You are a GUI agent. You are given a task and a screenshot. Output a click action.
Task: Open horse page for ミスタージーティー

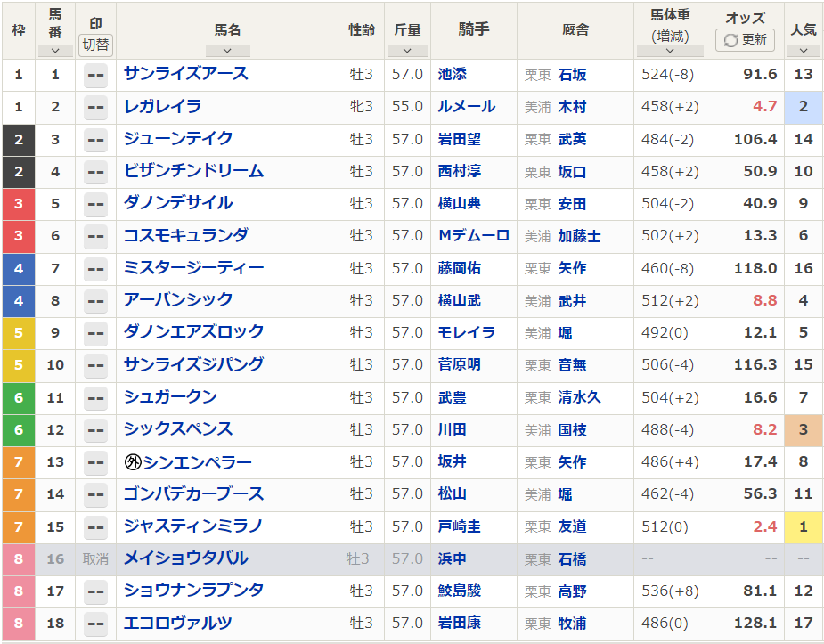193,268
